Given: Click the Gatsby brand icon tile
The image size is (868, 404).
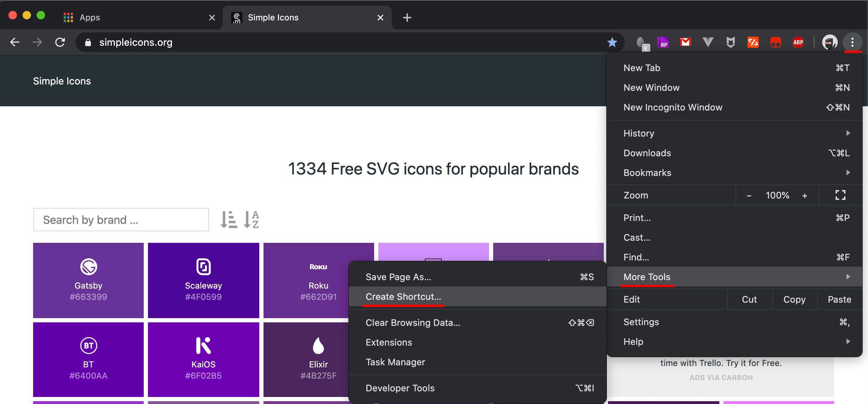Looking at the screenshot, I should tap(88, 280).
